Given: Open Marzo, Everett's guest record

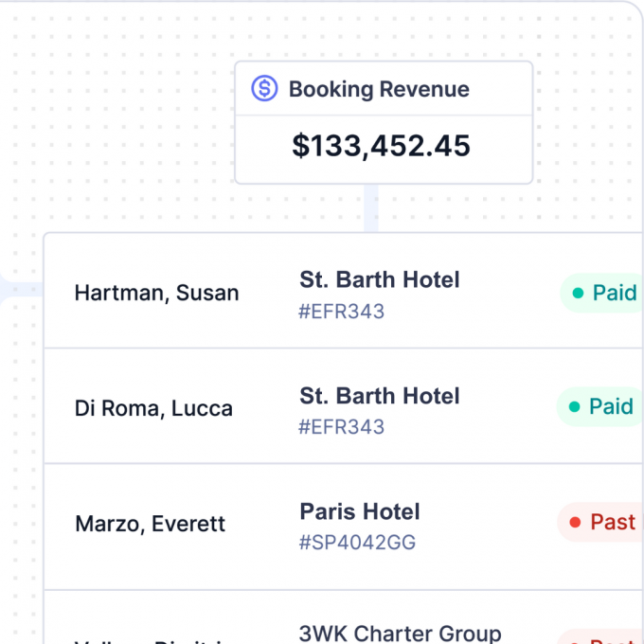Looking at the screenshot, I should pyautogui.click(x=150, y=524).
